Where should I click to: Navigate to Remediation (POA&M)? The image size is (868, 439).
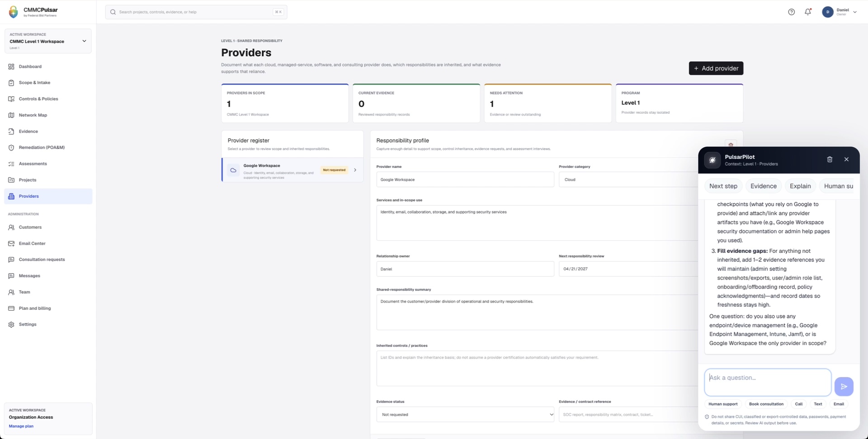coord(48,148)
